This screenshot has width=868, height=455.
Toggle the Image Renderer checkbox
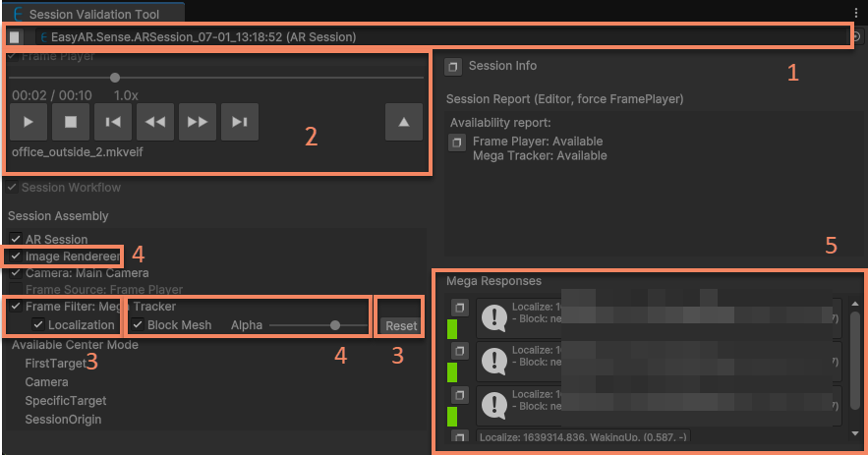tap(16, 256)
